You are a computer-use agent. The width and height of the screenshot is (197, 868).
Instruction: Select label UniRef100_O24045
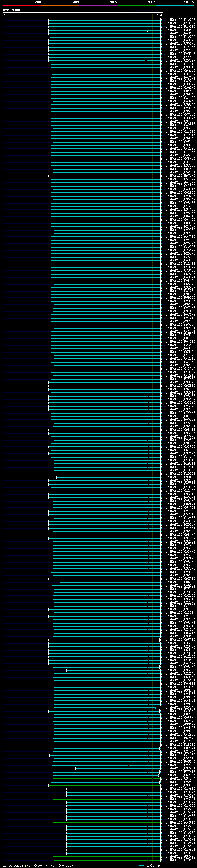pos(180,457)
